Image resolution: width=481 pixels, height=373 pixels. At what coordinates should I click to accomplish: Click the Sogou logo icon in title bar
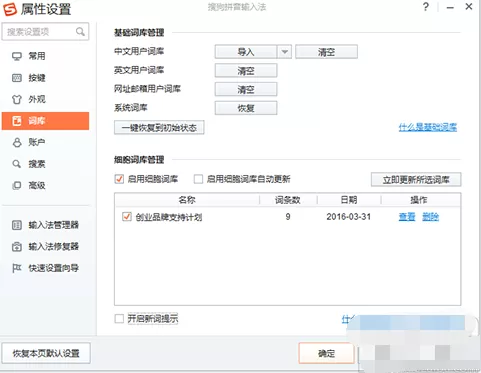click(10, 9)
